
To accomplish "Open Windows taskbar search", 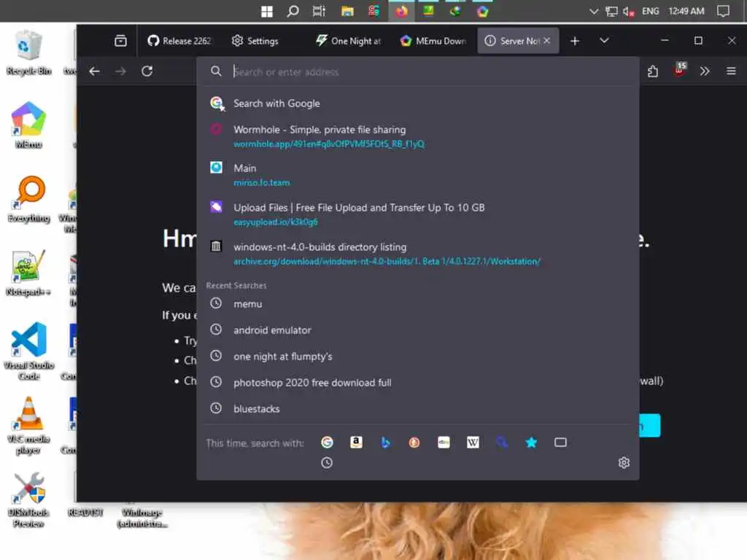I will point(293,12).
